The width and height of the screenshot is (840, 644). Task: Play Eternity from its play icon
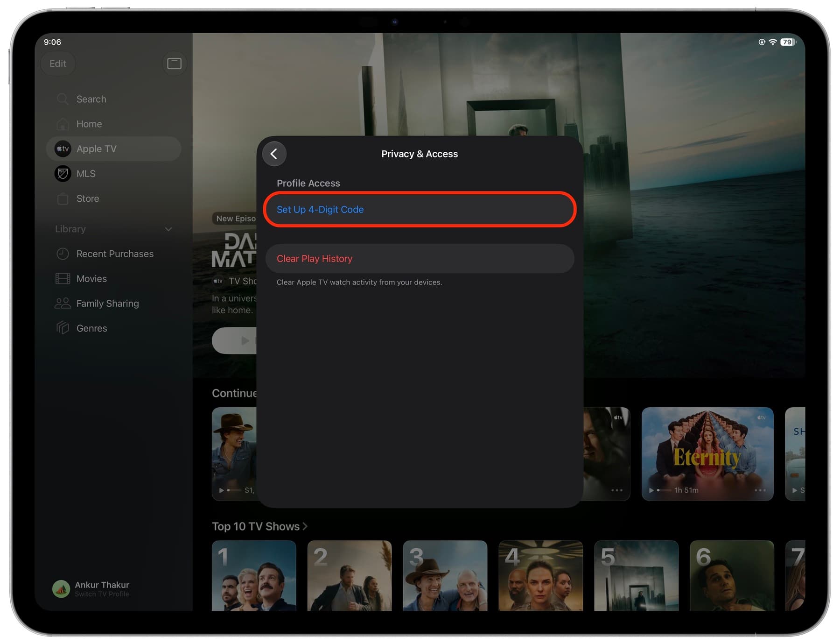click(x=651, y=490)
